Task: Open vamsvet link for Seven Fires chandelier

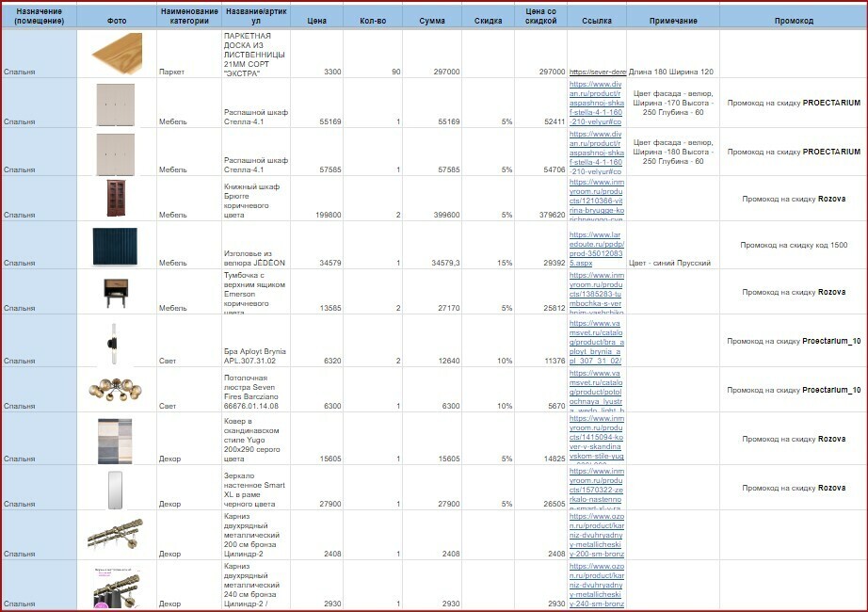Action: (596, 392)
